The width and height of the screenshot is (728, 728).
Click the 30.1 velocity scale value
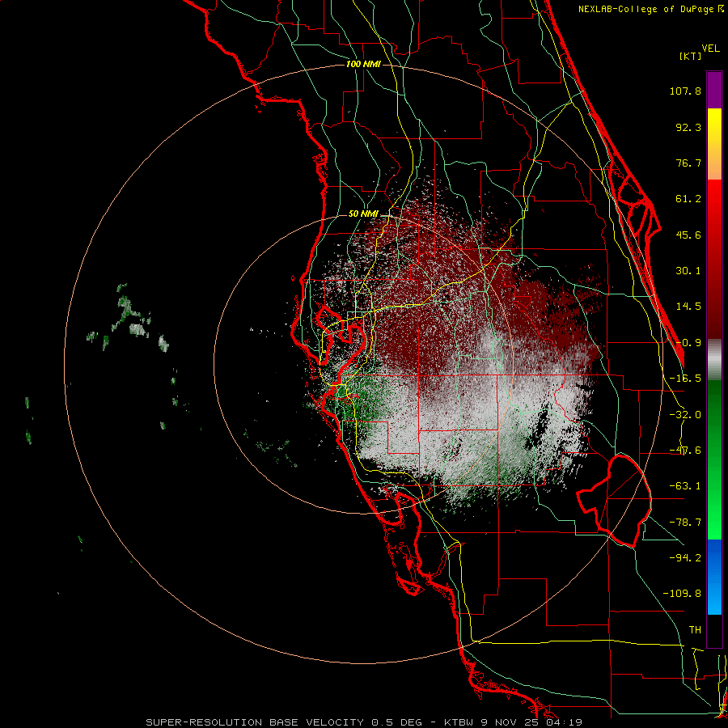(688, 271)
